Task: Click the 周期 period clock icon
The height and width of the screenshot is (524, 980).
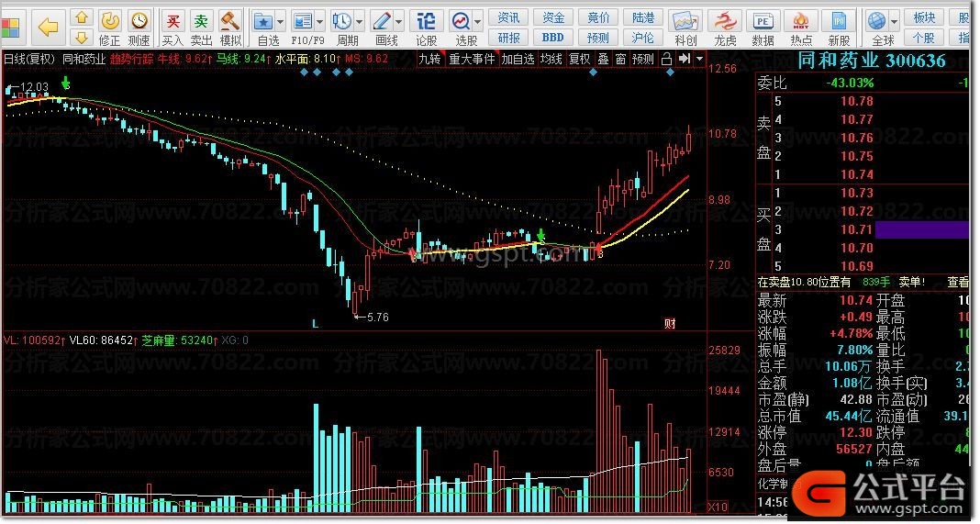Action: pos(342,23)
